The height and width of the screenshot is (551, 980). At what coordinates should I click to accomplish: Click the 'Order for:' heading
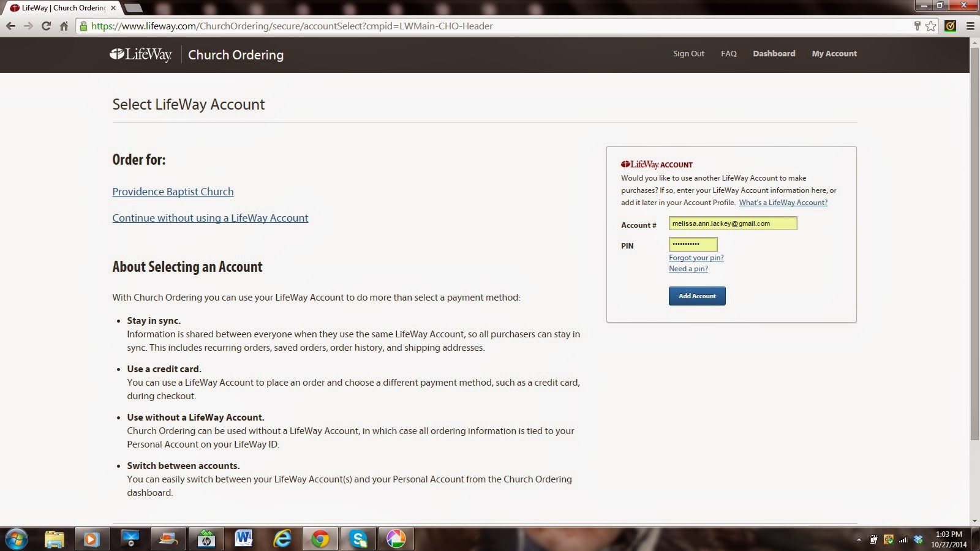(x=139, y=160)
